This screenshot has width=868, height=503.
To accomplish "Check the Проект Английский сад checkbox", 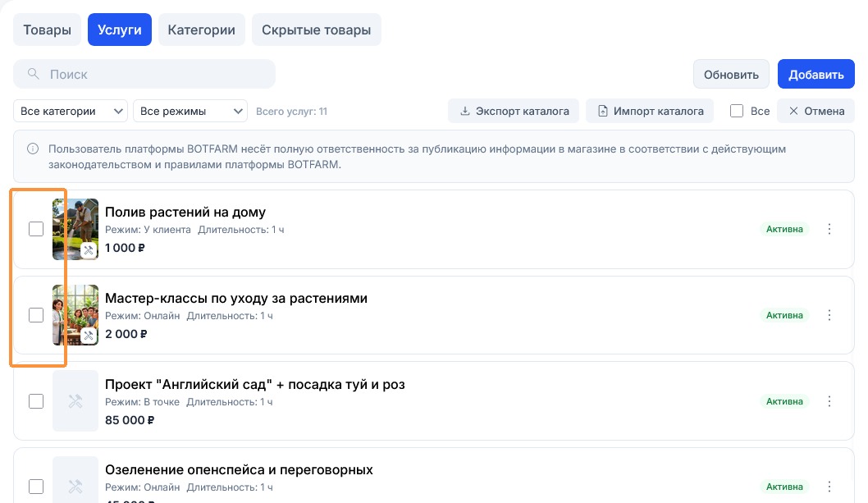I will click(x=36, y=401).
